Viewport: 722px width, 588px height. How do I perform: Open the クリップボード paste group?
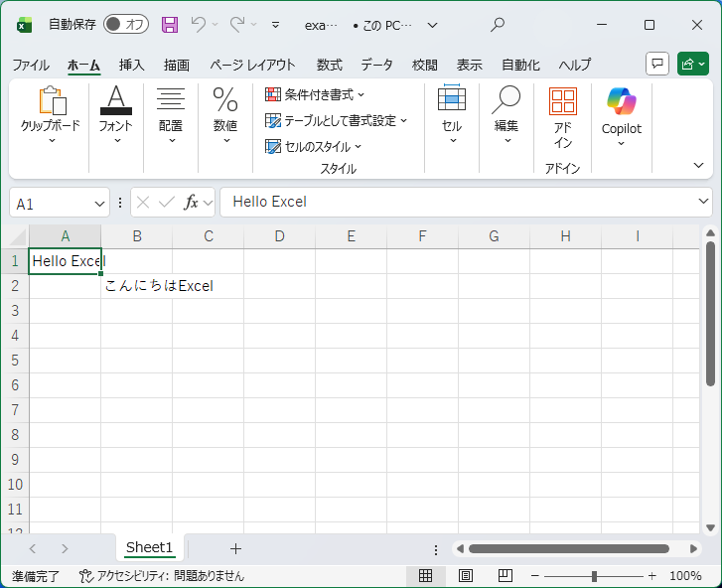[51, 115]
